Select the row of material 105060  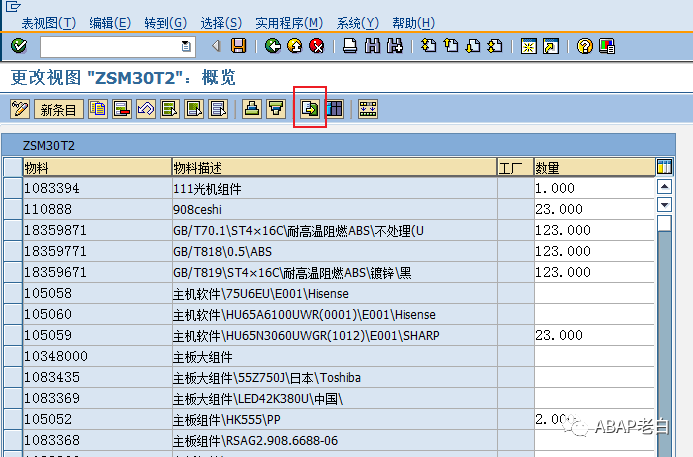(x=13, y=314)
